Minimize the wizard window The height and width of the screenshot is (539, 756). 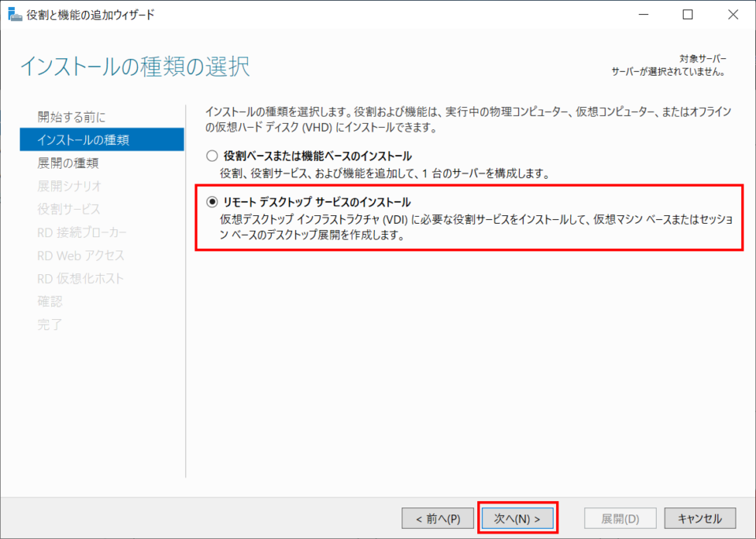[643, 14]
